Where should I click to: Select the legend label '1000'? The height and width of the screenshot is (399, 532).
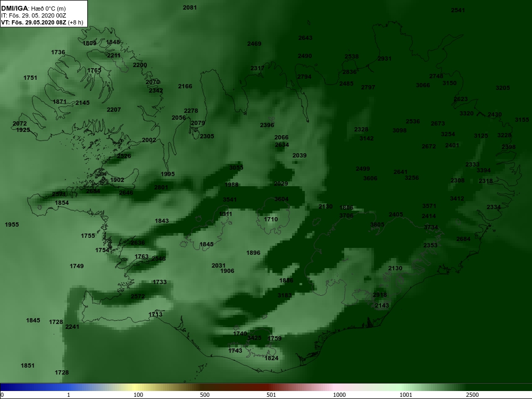(339, 395)
